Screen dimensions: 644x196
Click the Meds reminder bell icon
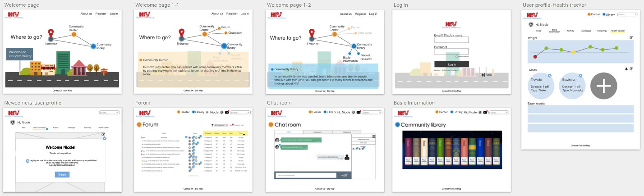[x=626, y=69]
